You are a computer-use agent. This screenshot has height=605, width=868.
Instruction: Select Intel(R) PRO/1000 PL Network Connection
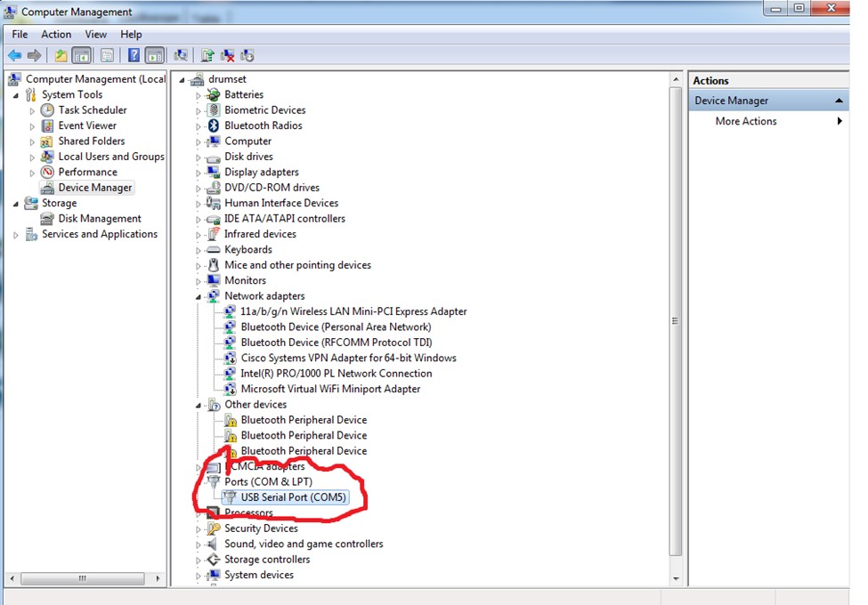point(336,374)
